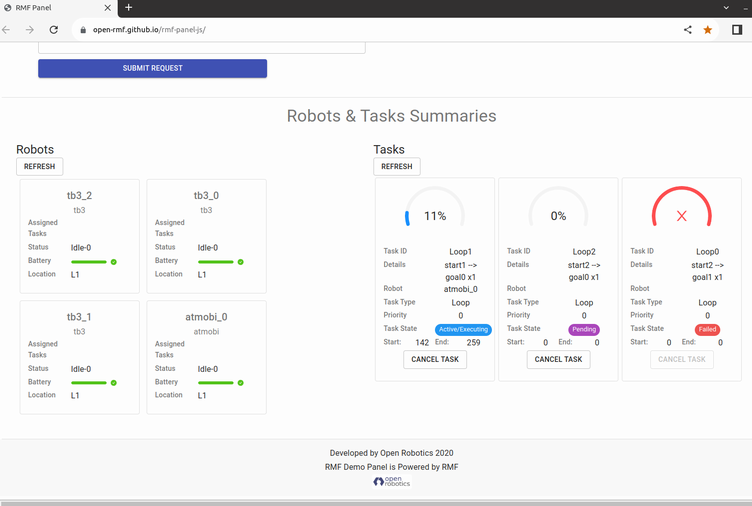Select the tb3_0 robot card title
The image size is (752, 506).
(206, 195)
